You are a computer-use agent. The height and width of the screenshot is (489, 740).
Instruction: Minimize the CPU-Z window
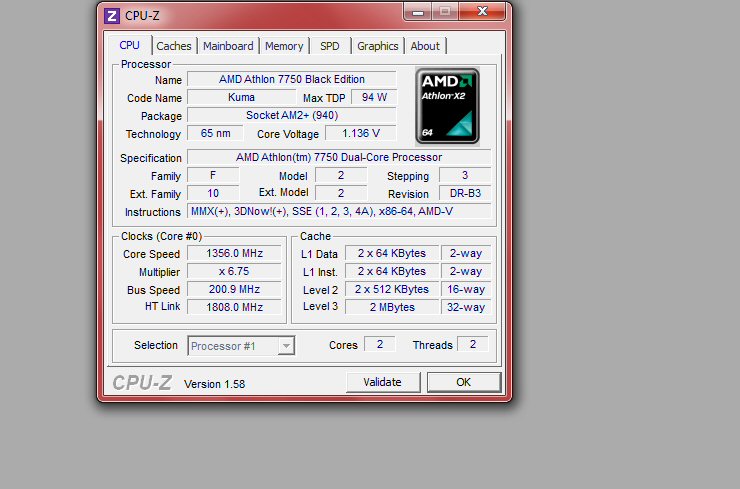[417, 12]
